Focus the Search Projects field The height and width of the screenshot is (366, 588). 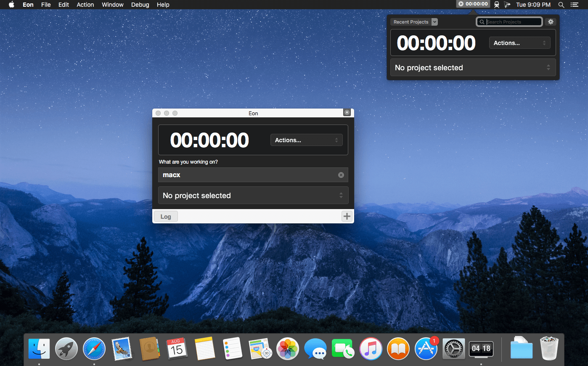coord(512,22)
